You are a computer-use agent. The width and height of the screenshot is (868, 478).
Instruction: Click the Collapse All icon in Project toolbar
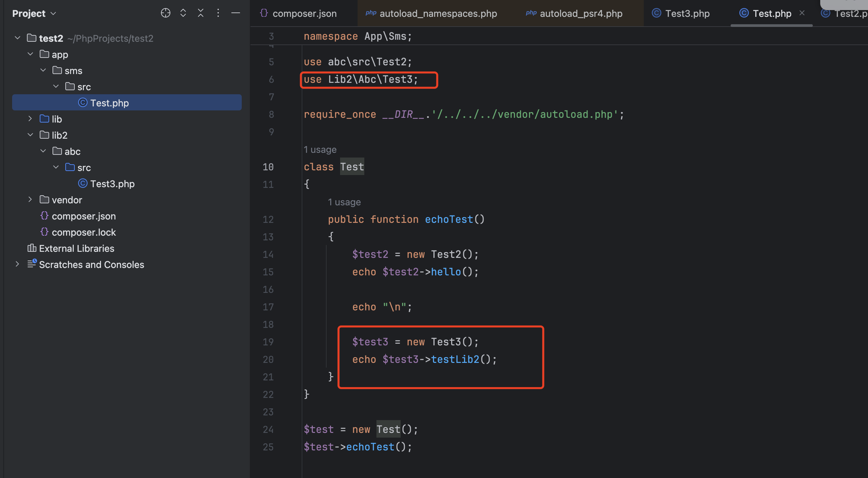pos(200,13)
